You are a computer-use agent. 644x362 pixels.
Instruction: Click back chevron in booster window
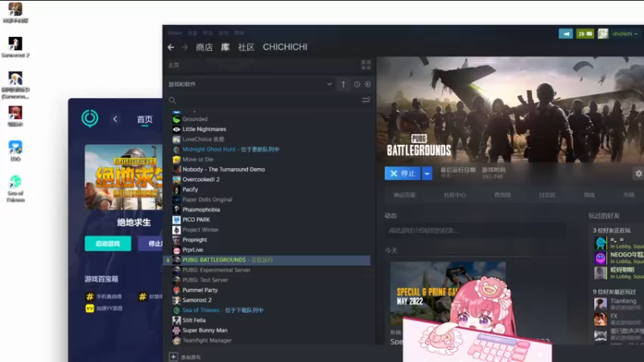[115, 119]
